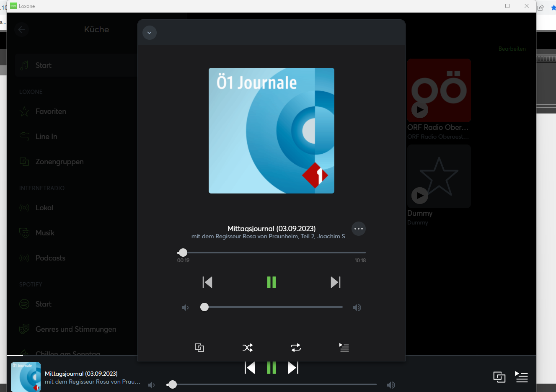Open the queue icon in the bottom bar
Viewport: 556px width, 392px height.
coord(522,377)
